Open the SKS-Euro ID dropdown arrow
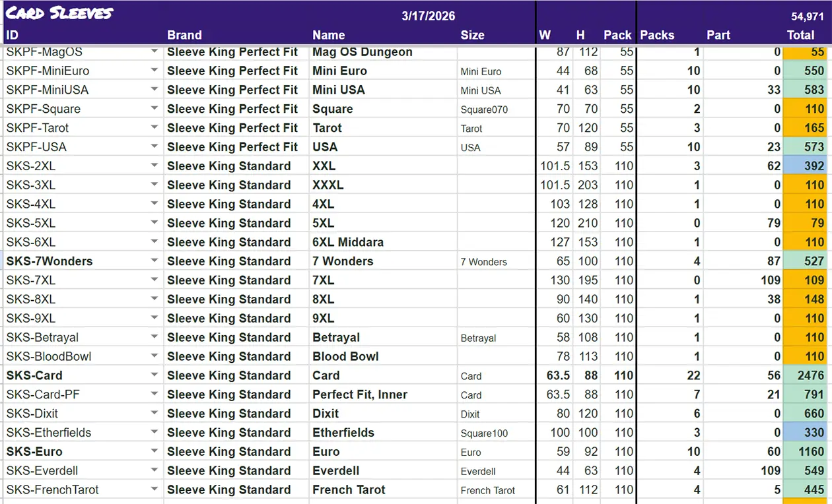Screen dimensions: 832x504 pos(155,452)
